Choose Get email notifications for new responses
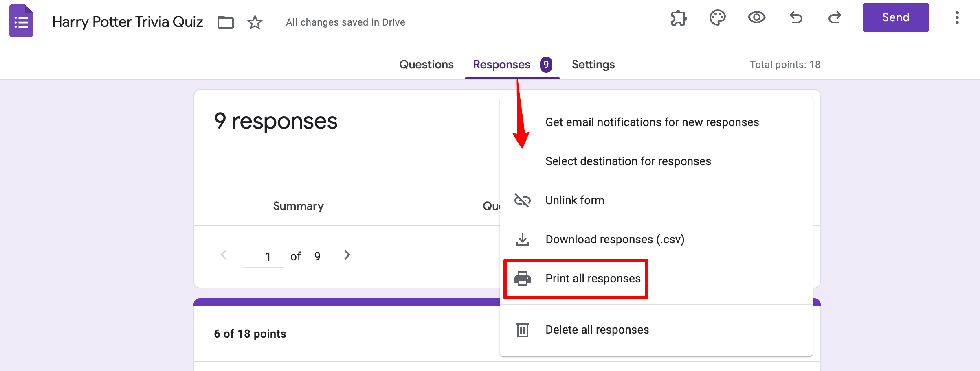Screen dimensions: 980x371 [656, 122]
